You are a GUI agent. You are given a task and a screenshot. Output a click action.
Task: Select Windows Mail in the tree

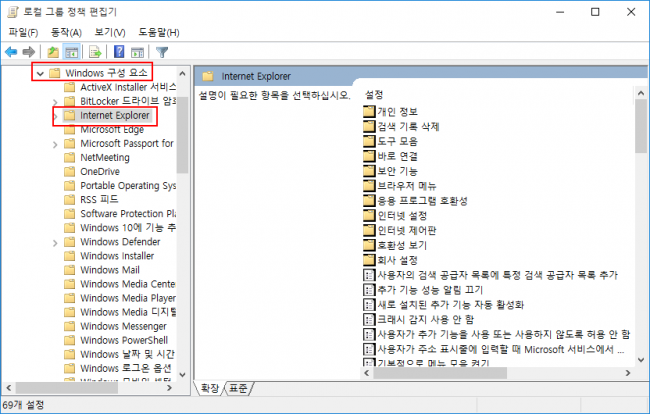point(102,270)
